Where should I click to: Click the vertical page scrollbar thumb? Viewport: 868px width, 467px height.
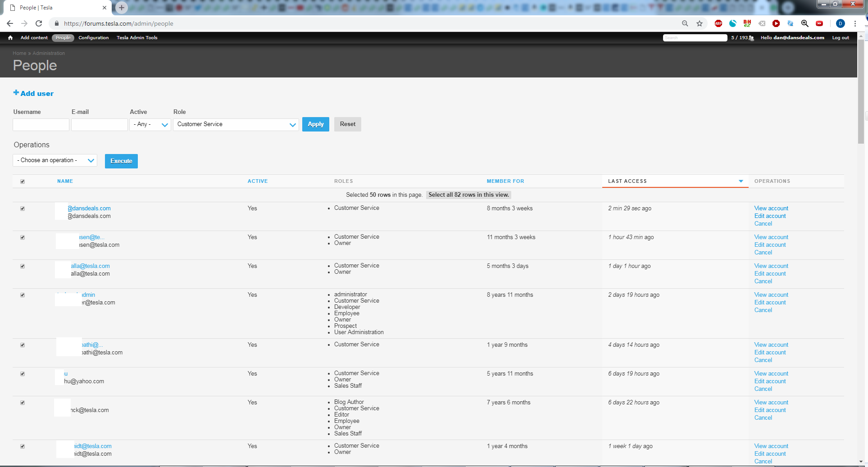pyautogui.click(x=861, y=92)
